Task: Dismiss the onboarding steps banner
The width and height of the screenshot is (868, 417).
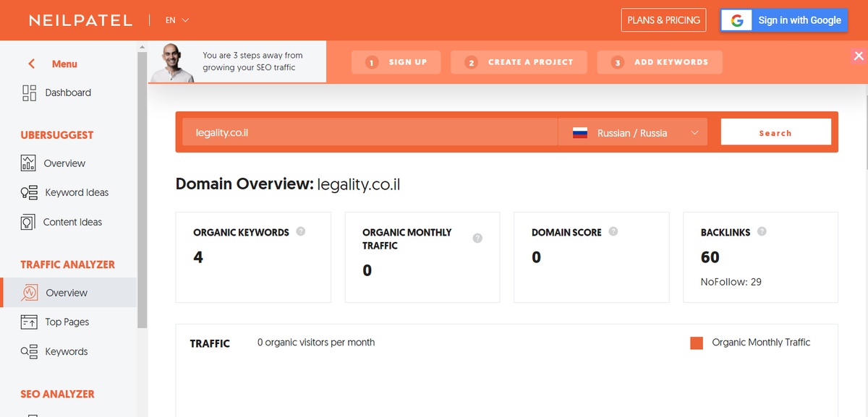Action: coord(859,56)
